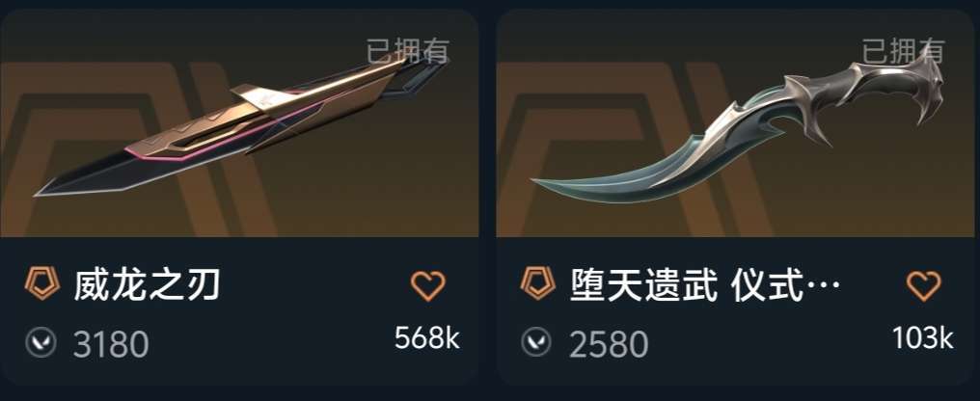Viewport: 980px width, 401px height.
Task: Click the 3180 price value
Action: pyautogui.click(x=111, y=345)
